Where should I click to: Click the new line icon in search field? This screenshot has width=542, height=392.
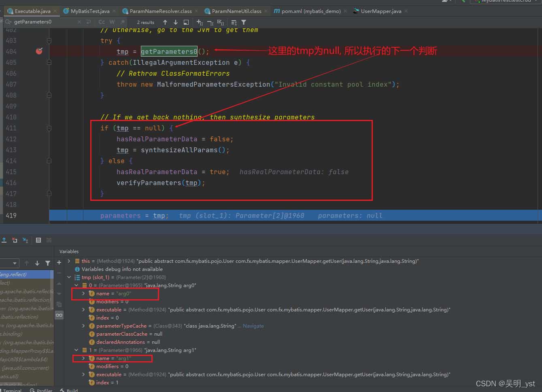(89, 22)
